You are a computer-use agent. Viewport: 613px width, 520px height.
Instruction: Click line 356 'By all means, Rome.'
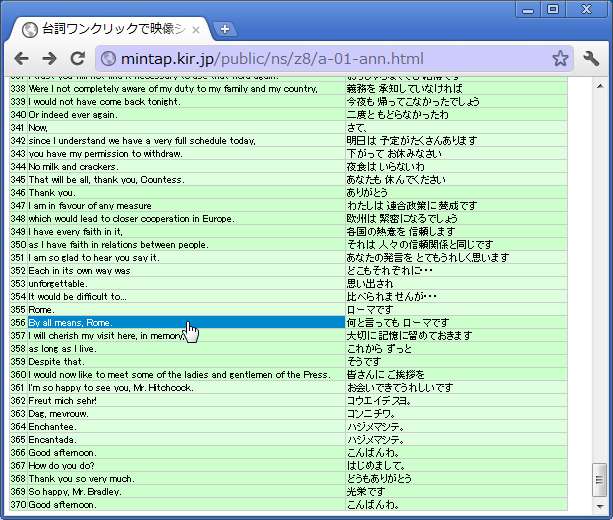click(x=70, y=323)
